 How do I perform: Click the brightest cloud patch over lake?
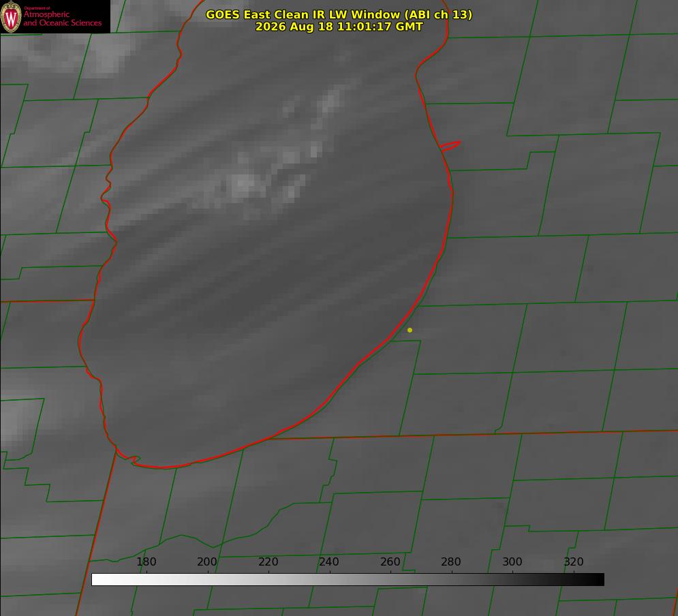(245, 184)
